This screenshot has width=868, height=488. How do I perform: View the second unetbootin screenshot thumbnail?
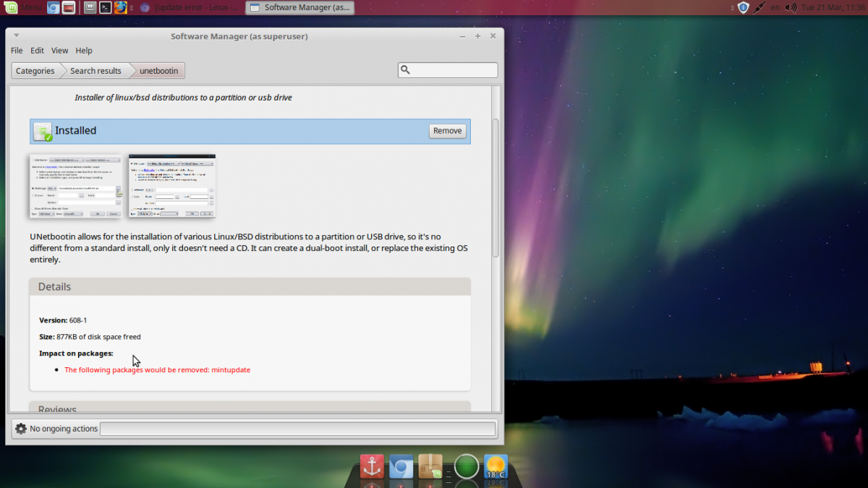(172, 186)
